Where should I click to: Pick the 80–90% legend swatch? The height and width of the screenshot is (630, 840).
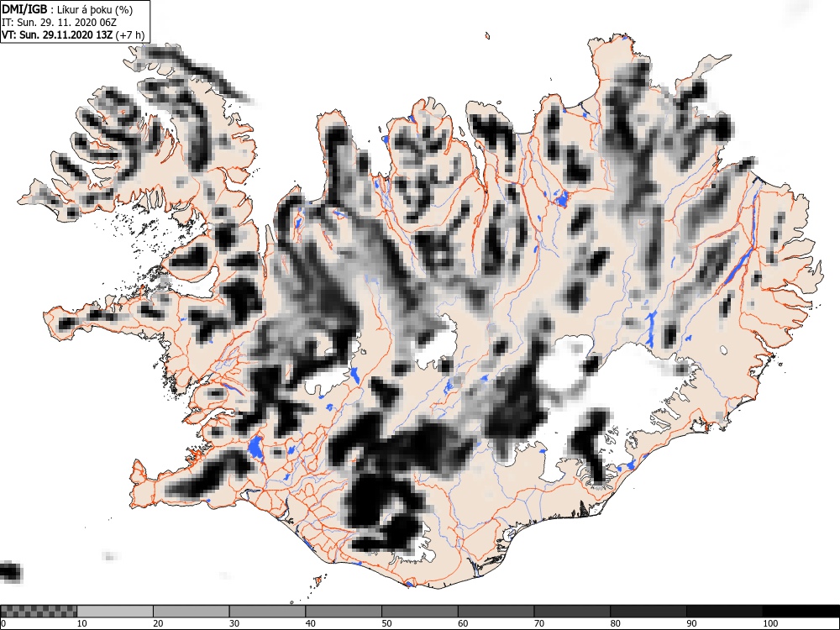point(648,612)
